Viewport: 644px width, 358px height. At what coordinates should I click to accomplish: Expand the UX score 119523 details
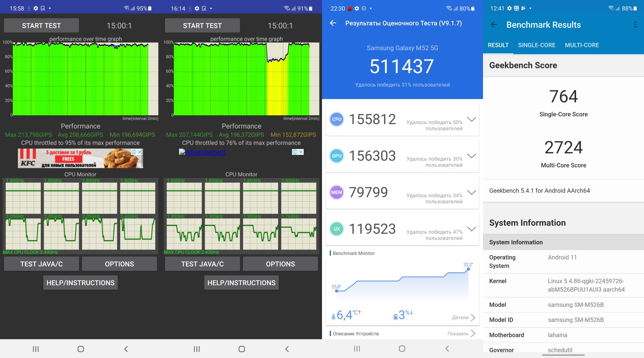tap(472, 229)
